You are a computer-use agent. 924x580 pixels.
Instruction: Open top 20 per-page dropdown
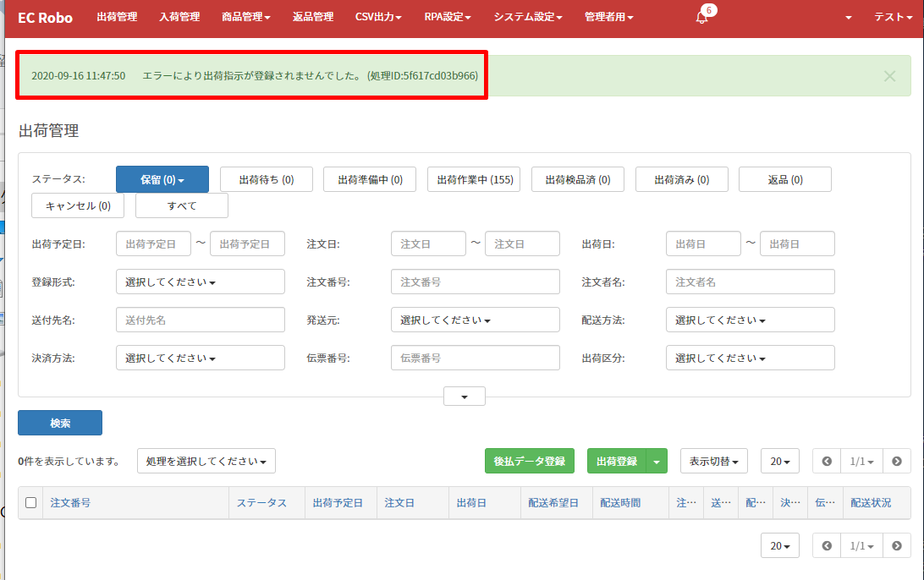(x=779, y=461)
